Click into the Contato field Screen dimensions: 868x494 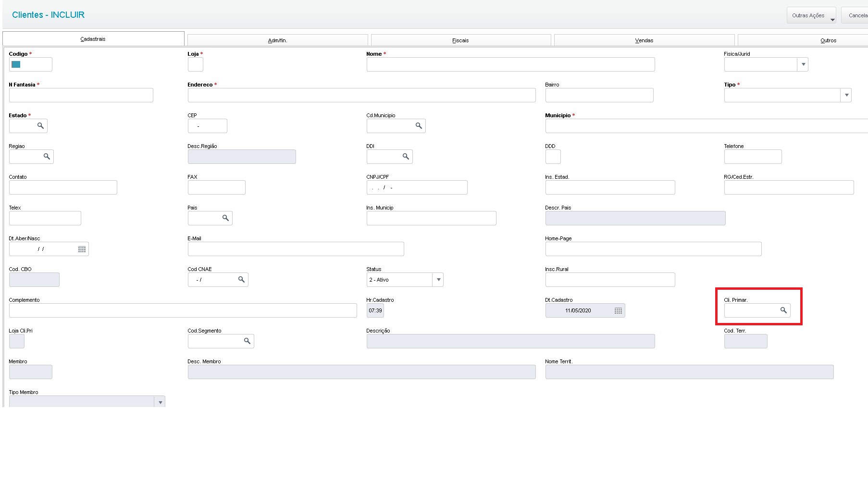tap(63, 187)
